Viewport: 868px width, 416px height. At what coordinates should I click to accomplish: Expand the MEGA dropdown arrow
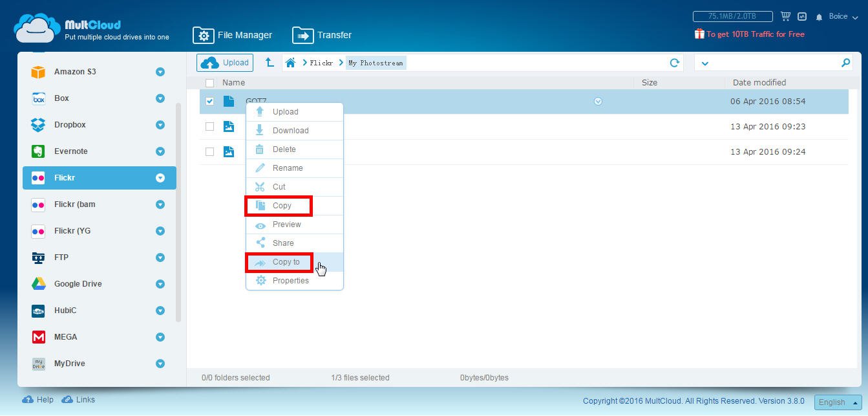point(160,337)
